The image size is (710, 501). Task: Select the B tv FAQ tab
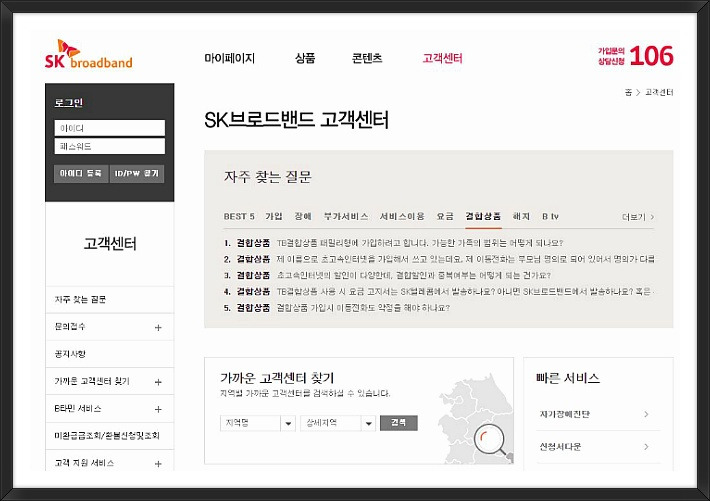click(550, 217)
